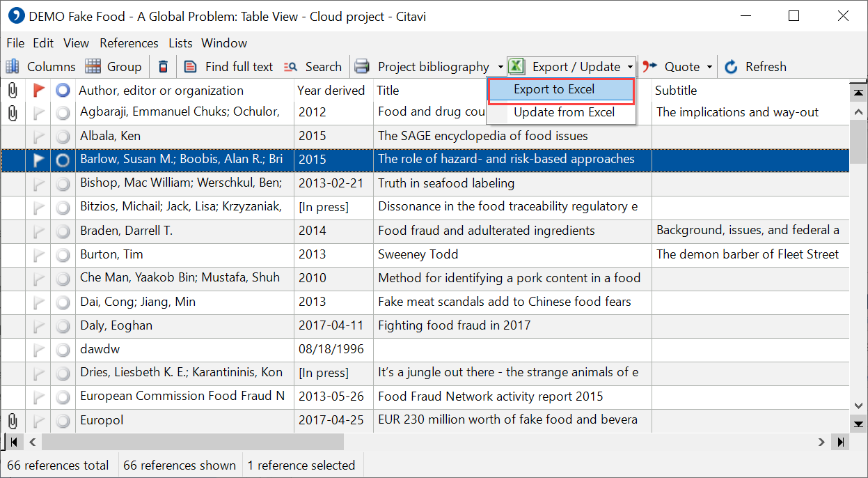This screenshot has width=868, height=478.
Task: Toggle flag for Braden, Darrell T. row
Action: pyautogui.click(x=38, y=231)
